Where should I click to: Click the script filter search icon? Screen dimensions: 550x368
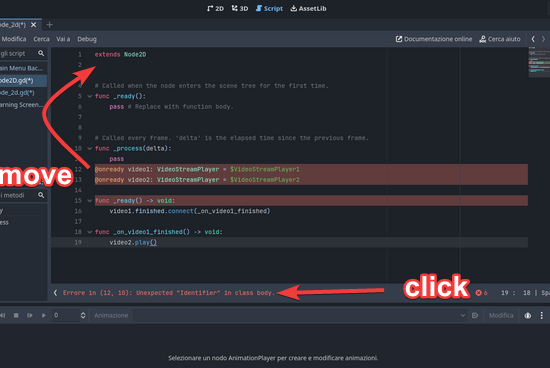[x=41, y=53]
